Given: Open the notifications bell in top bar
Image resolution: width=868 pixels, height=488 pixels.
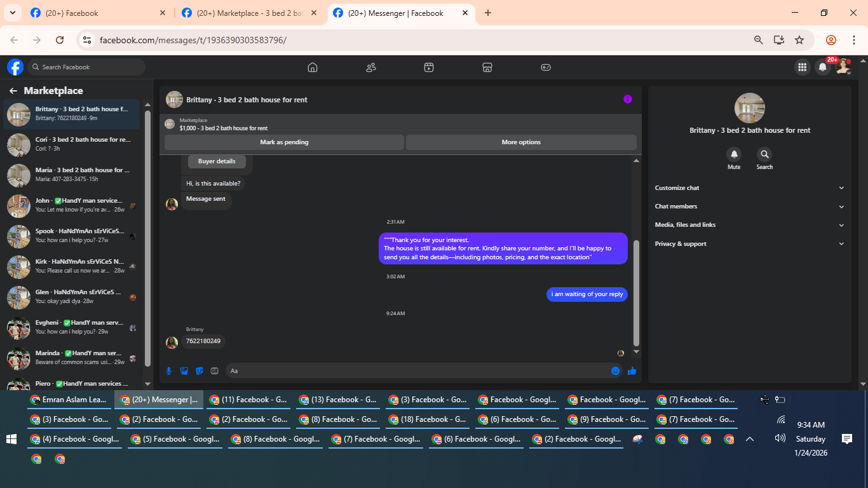Looking at the screenshot, I should [823, 67].
